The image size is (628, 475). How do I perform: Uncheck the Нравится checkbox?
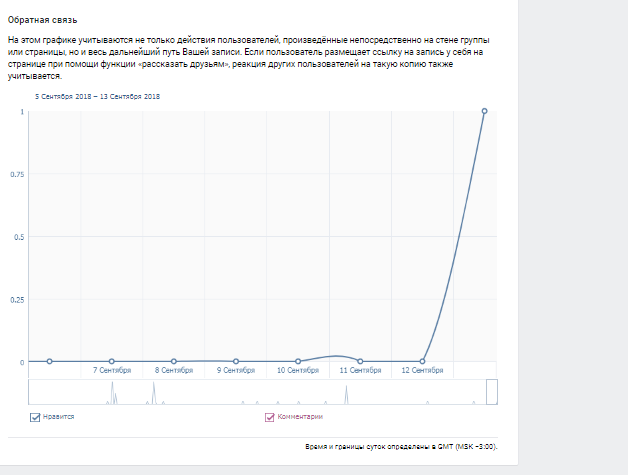coord(35,417)
